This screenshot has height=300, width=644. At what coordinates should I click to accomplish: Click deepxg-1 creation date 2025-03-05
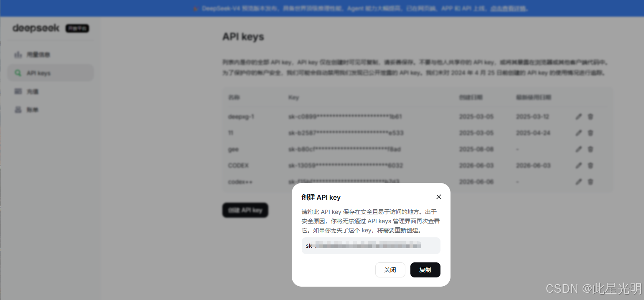coord(476,117)
